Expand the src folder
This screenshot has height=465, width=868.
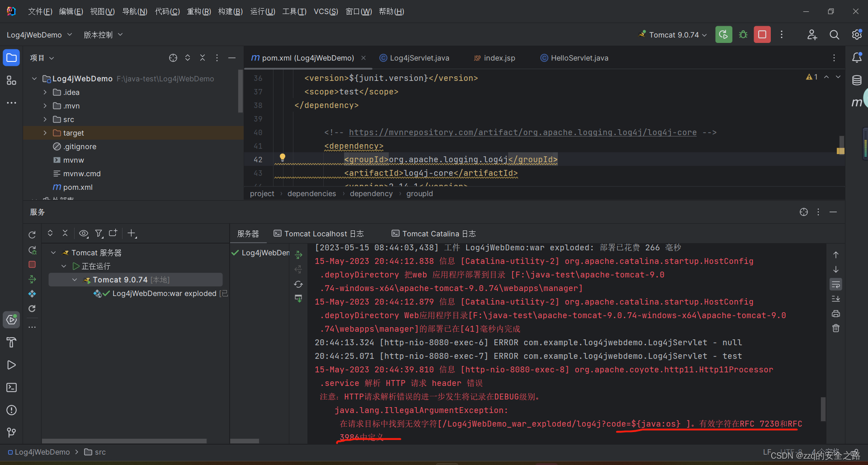[45, 119]
